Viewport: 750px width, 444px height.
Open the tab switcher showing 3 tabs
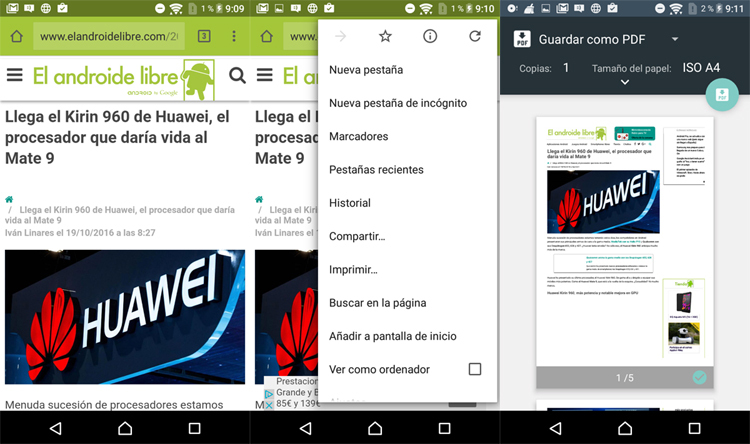[204, 37]
